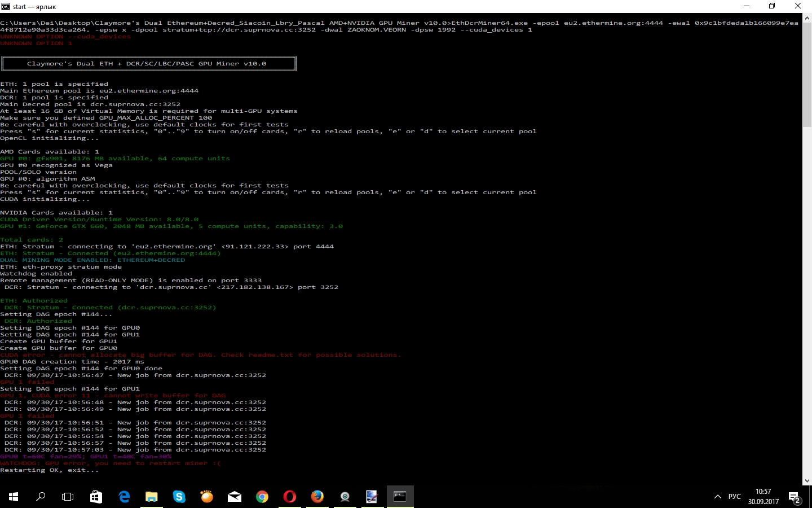Click 'NVIDIA Cards available: 1' line
This screenshot has height=508, width=812.
tap(56, 213)
